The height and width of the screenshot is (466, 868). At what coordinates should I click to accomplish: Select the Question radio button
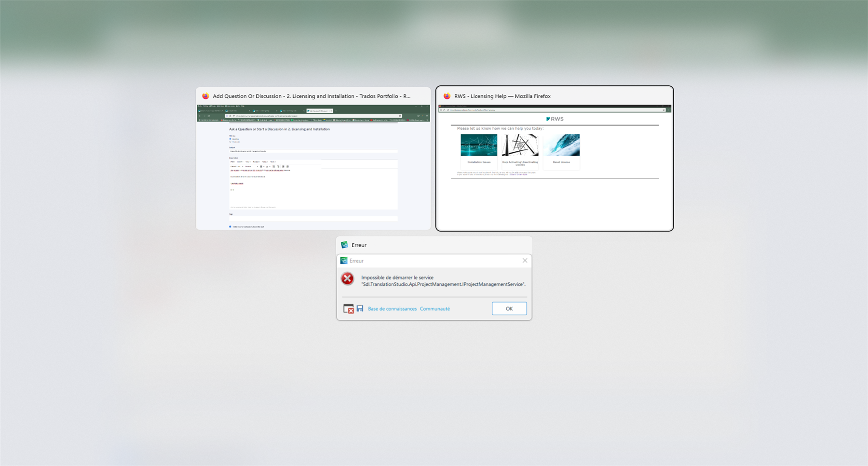pyautogui.click(x=231, y=139)
